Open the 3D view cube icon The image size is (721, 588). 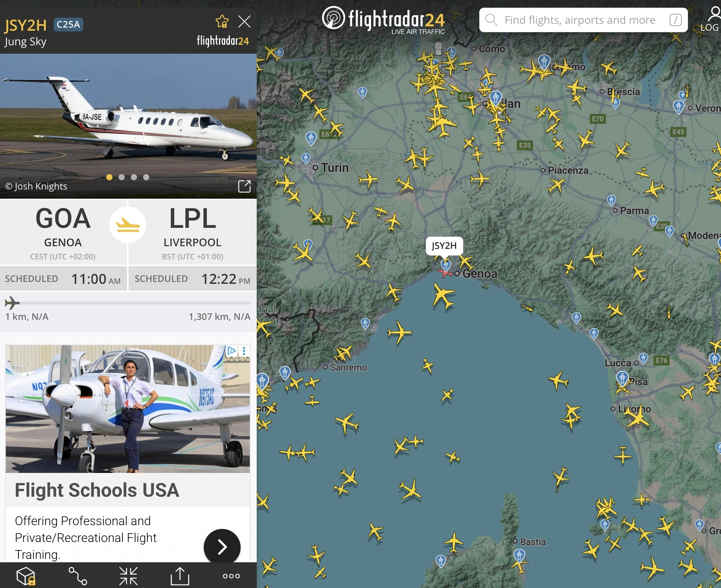pos(26,576)
